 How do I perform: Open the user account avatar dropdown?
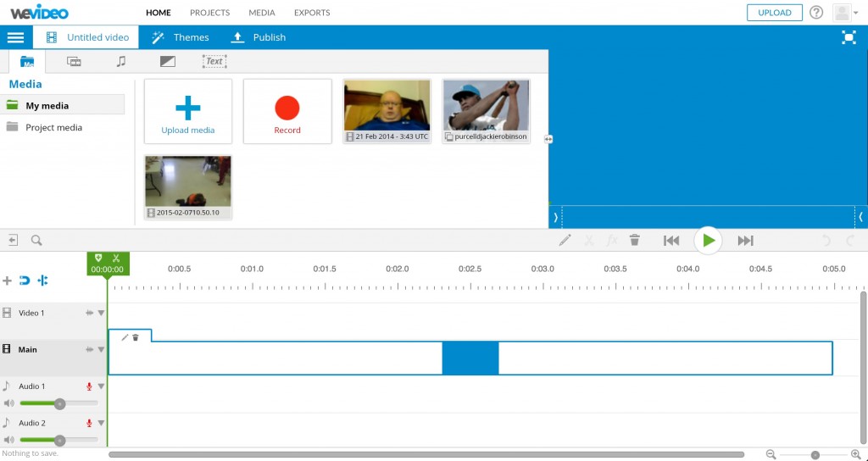(x=845, y=13)
